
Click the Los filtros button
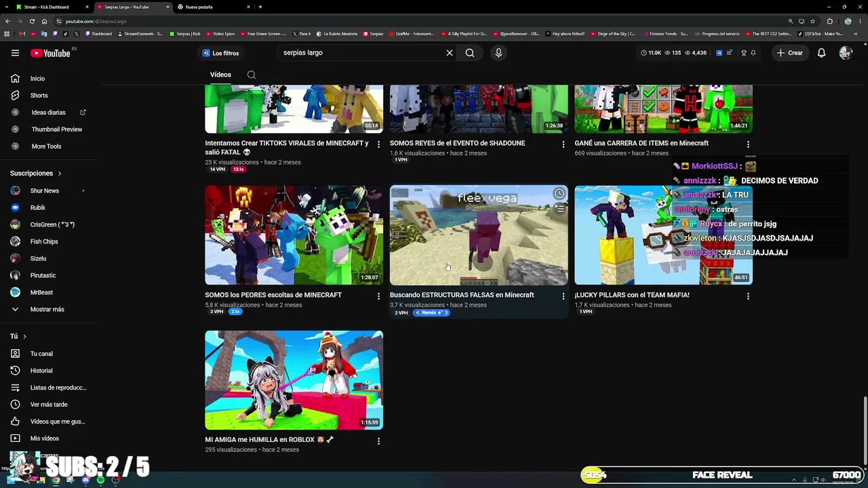point(221,53)
